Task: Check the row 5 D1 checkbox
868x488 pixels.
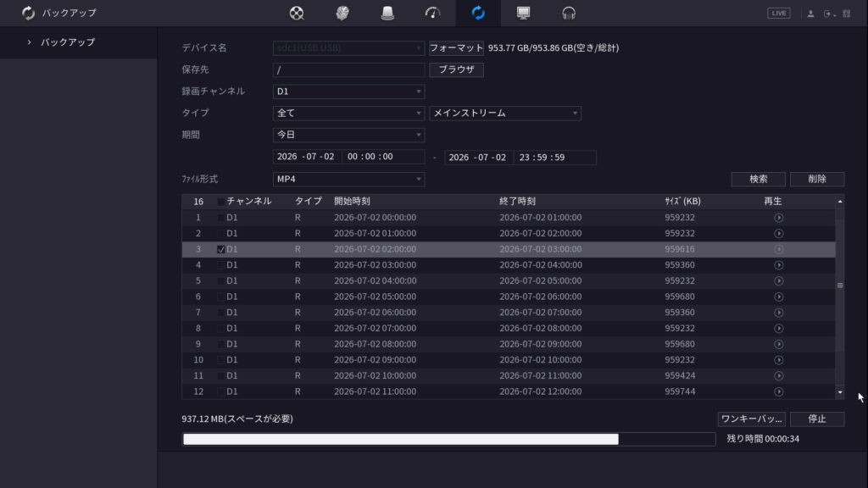Action: (x=221, y=281)
